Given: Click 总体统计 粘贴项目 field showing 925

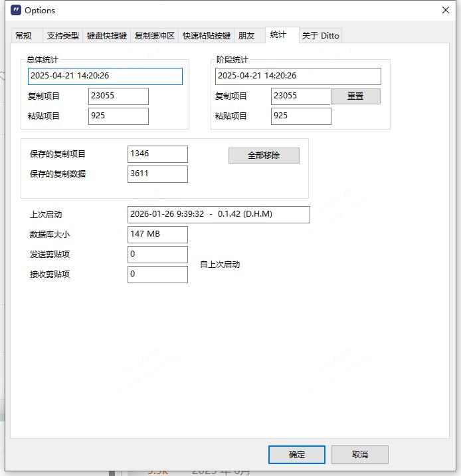Looking at the screenshot, I should 118,116.
